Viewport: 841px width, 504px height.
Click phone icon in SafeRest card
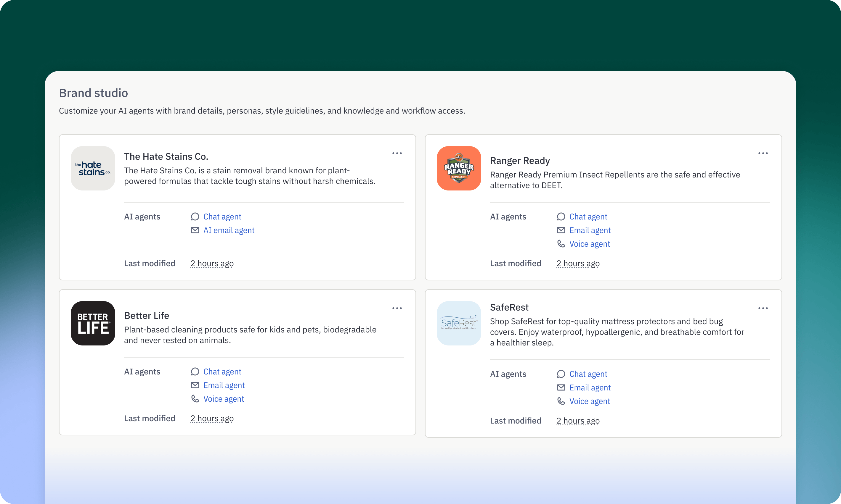(x=561, y=401)
